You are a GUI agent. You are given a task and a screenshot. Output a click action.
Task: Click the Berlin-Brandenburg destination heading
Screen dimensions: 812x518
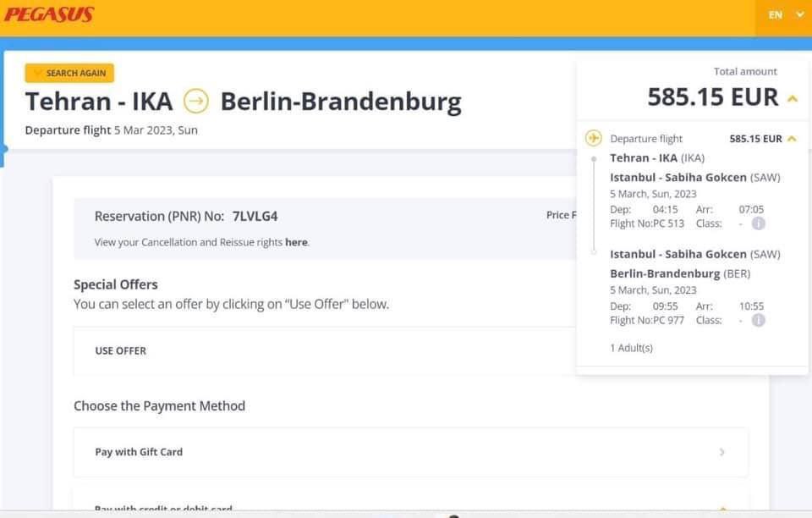click(x=341, y=102)
